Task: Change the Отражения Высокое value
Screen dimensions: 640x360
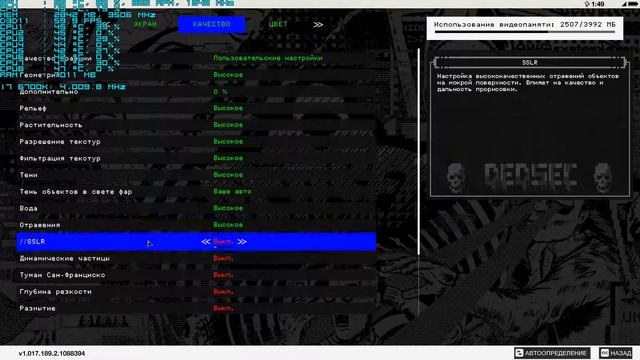Action: 228,225
